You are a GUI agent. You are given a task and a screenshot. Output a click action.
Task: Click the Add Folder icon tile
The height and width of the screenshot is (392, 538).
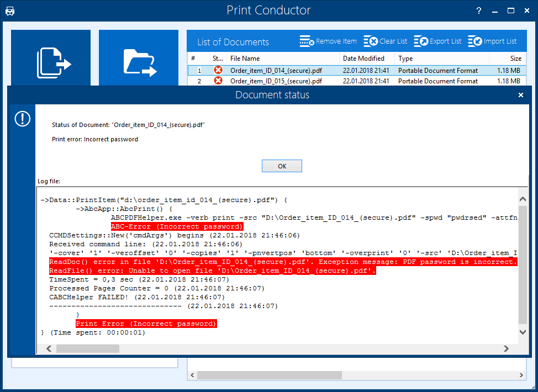[139, 60]
